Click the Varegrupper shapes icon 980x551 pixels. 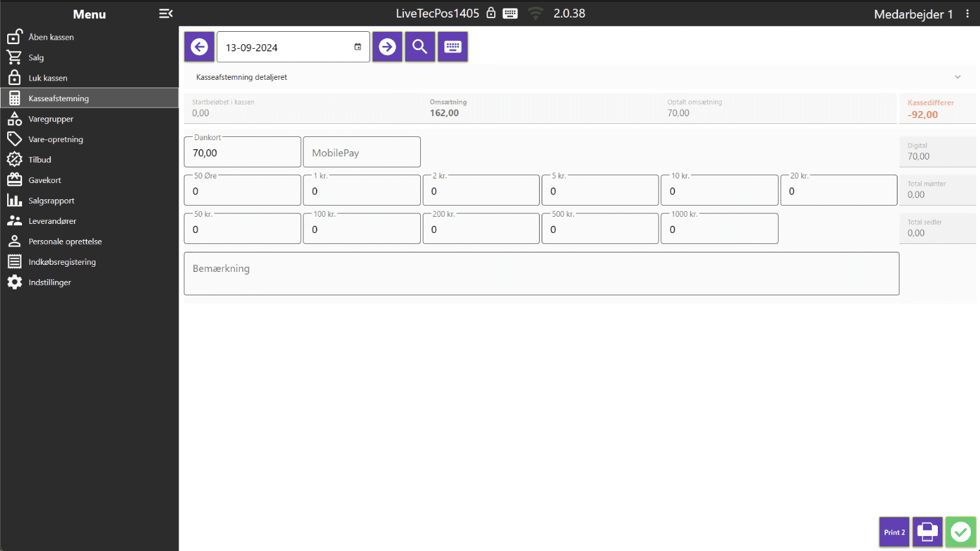tap(14, 119)
